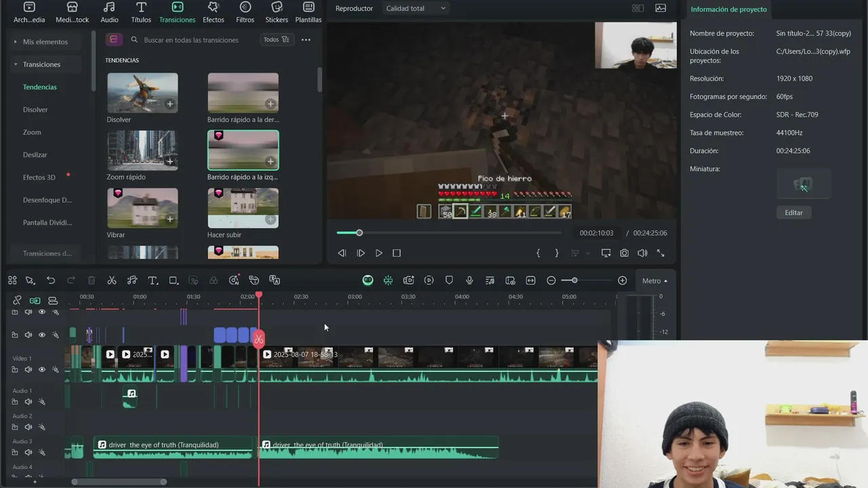
Task: Enter fullscreen preview mode
Action: [660, 253]
